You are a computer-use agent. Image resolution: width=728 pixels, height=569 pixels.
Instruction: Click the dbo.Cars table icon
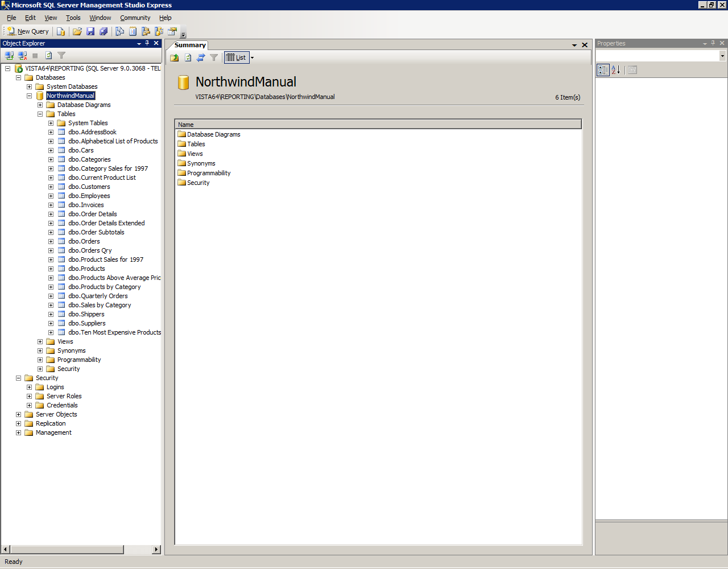click(61, 150)
